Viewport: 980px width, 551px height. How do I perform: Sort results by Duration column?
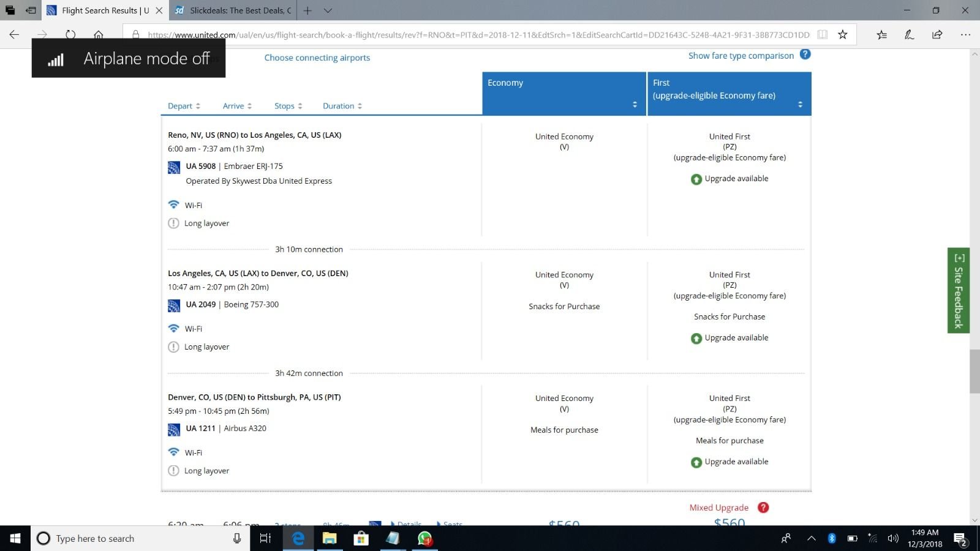tap(342, 106)
